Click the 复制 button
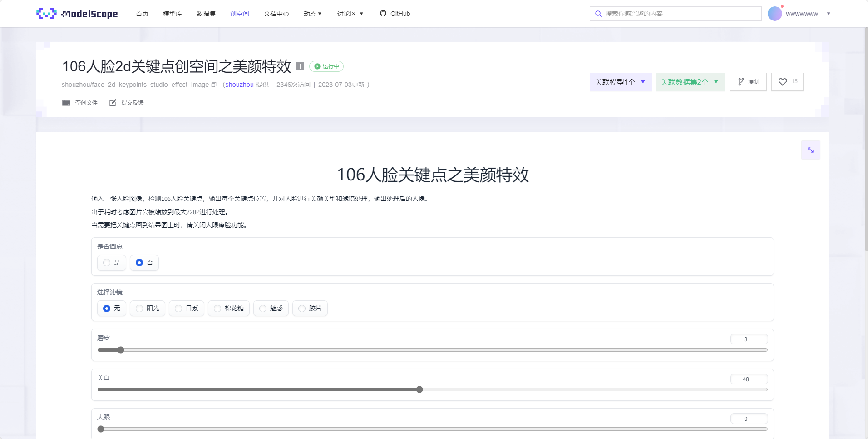Image resolution: width=868 pixels, height=439 pixels. [748, 82]
